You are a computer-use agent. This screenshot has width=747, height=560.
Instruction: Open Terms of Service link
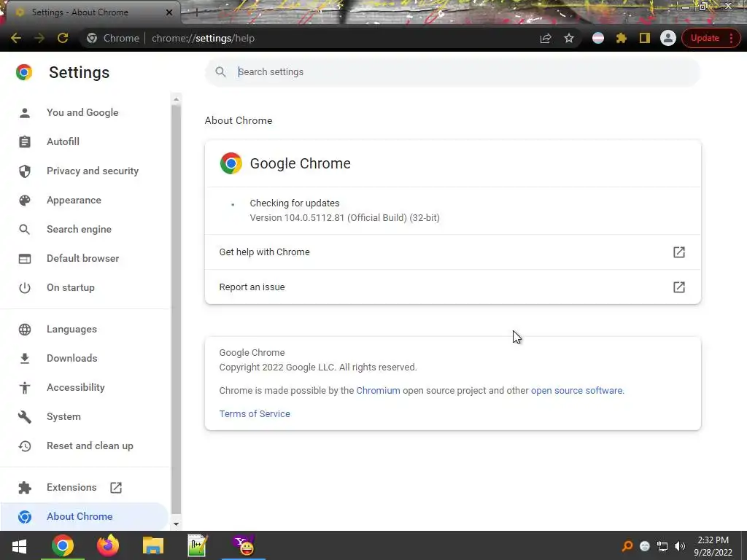coord(255,414)
